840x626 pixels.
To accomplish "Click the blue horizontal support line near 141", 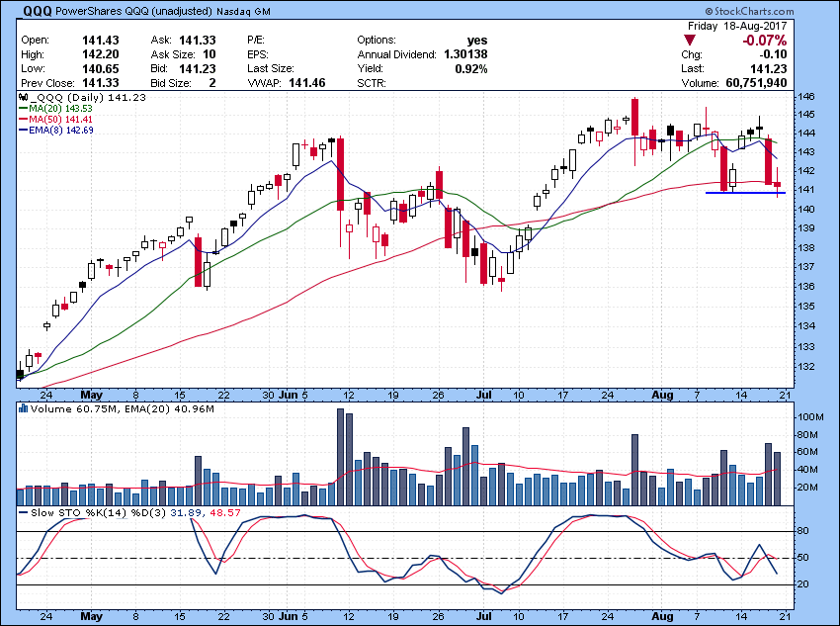I will pyautogui.click(x=745, y=193).
